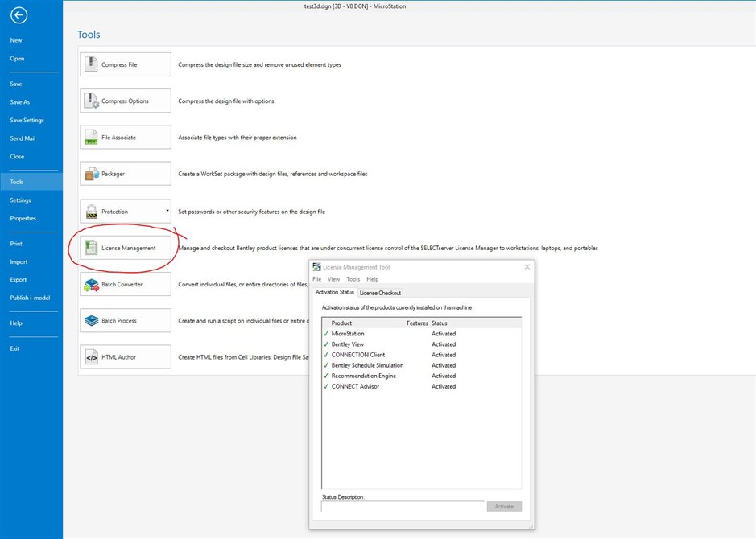Go back using the circled arrow icon
The width and height of the screenshot is (756, 539).
coord(19,15)
